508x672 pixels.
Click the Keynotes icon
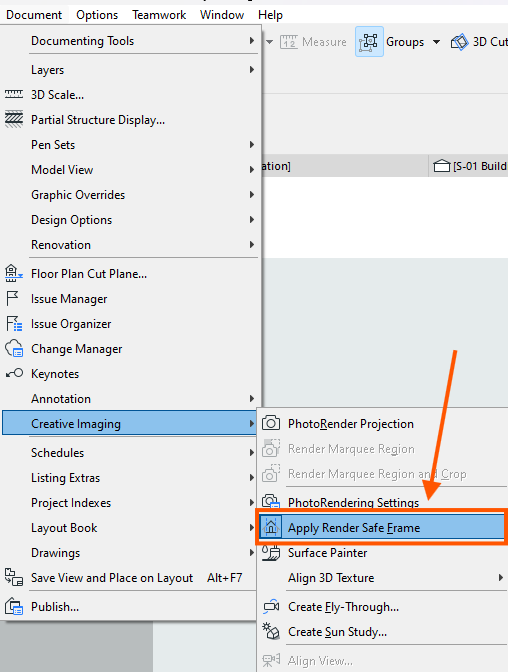(14, 373)
